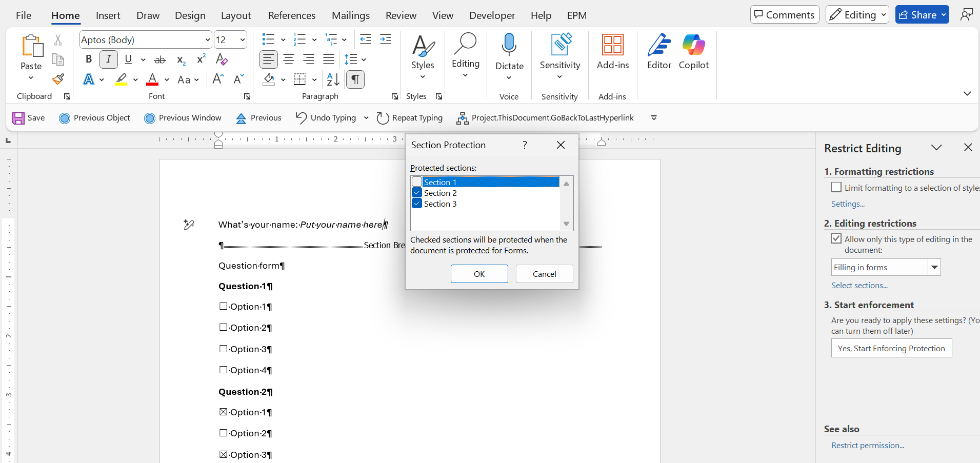Justify the paragraph text
This screenshot has height=463, width=980.
[x=329, y=59]
